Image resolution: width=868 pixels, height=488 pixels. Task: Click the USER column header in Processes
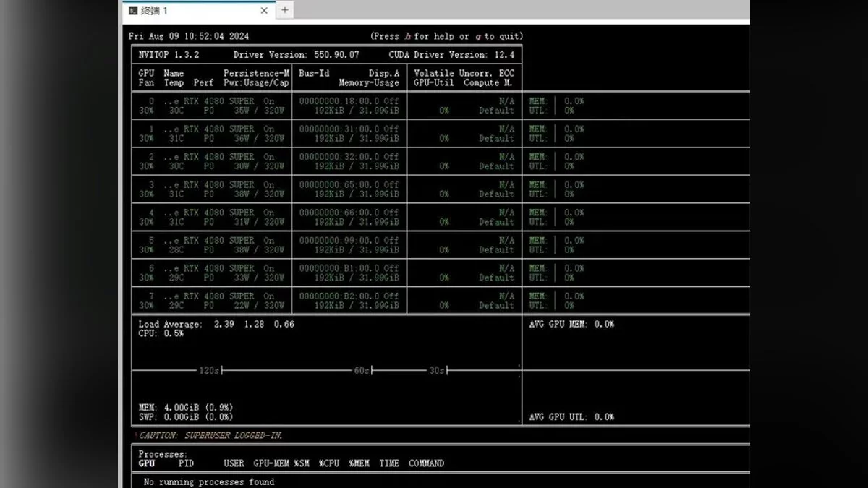coord(234,463)
